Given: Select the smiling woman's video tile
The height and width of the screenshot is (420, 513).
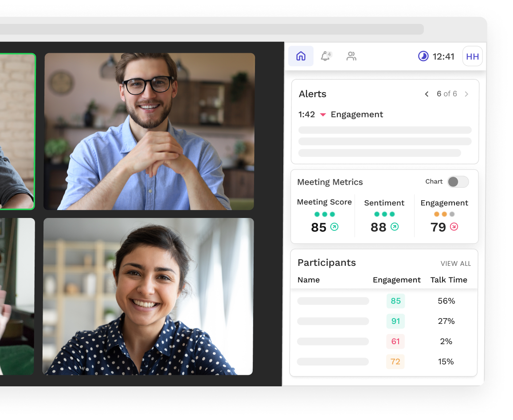Looking at the screenshot, I should 148,296.
